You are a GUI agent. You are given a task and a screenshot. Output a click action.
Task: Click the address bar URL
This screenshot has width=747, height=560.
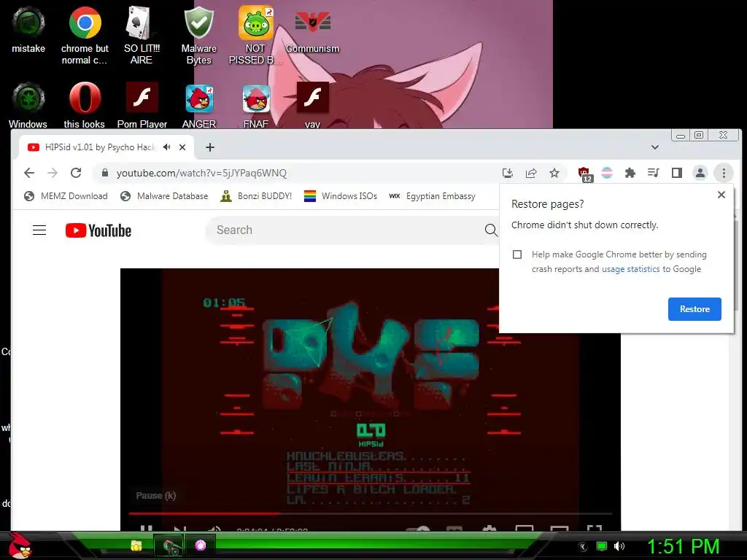[201, 173]
